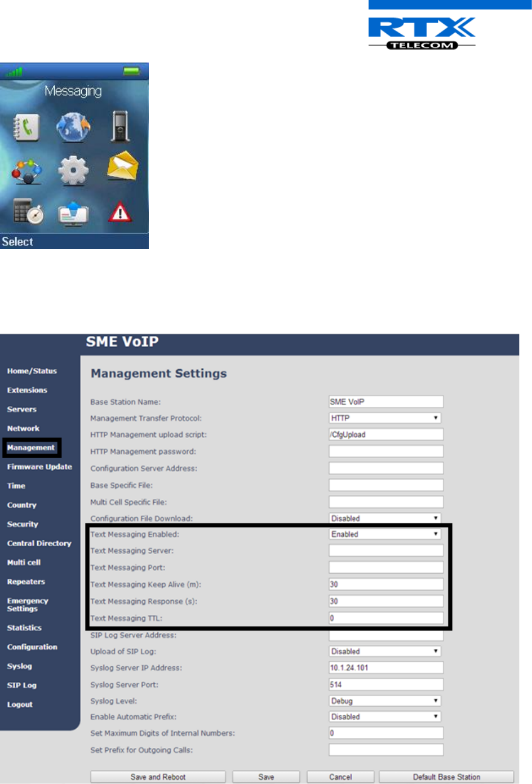
Task: Click Text Messaging Response field
Action: coord(386,601)
